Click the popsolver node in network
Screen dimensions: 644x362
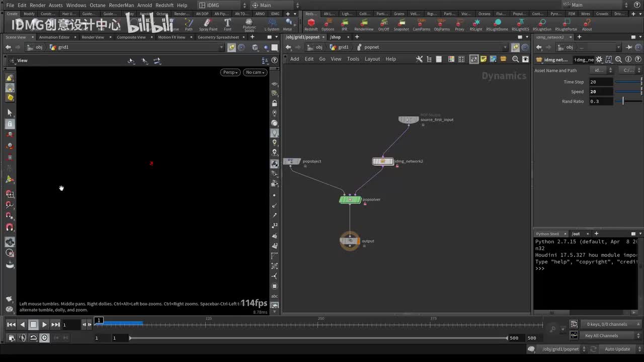(350, 200)
